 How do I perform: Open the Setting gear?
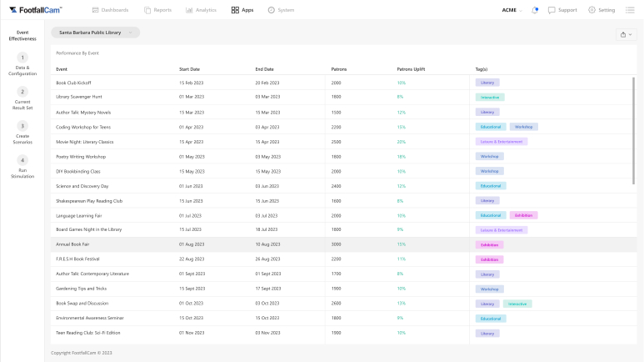tap(602, 10)
